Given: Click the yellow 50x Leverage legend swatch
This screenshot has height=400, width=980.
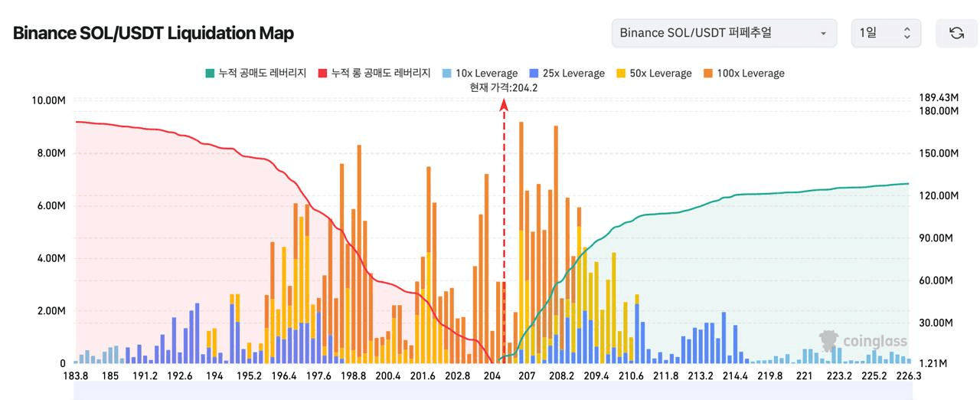Looking at the screenshot, I should click(620, 74).
